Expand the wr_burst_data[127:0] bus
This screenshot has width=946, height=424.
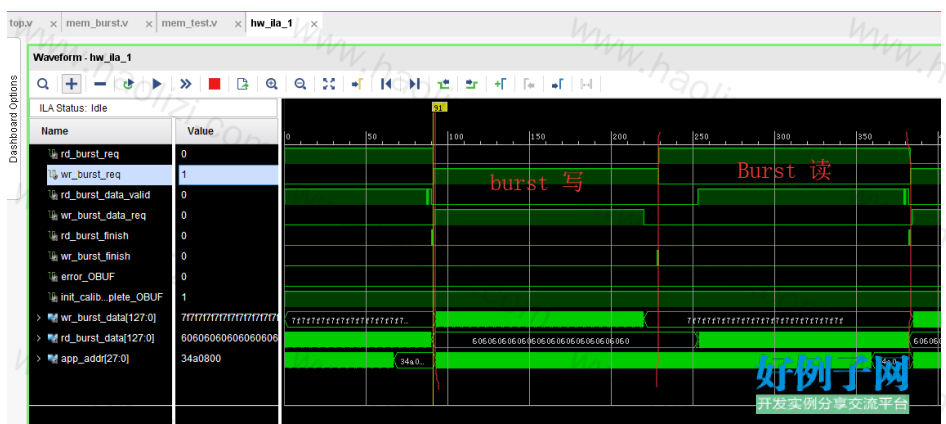click(39, 317)
